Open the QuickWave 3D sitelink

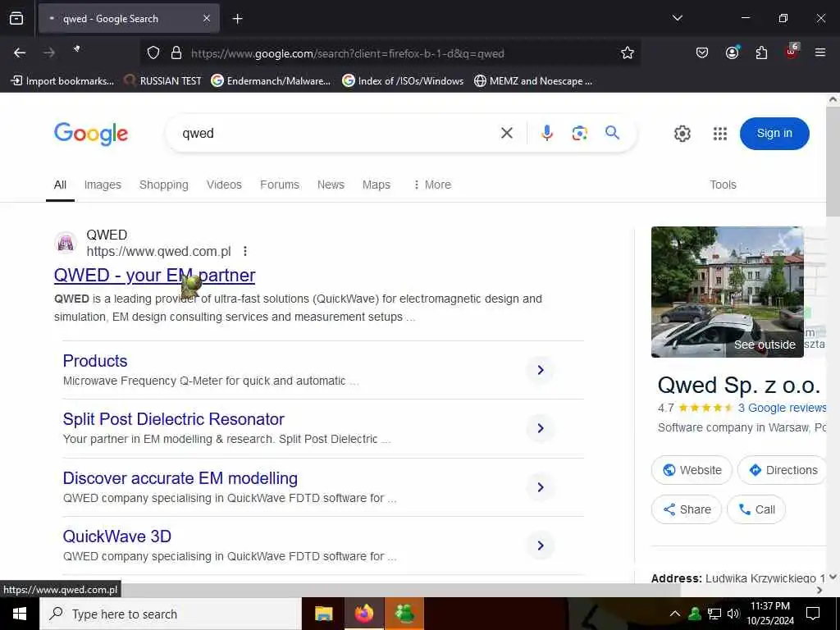coord(117,536)
